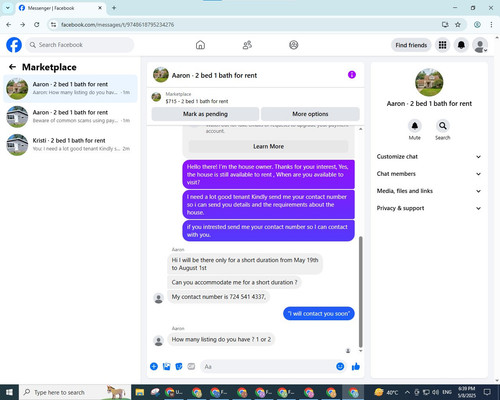Open the Chrome profile icon
Screen dimensions: 500x400
(x=477, y=25)
